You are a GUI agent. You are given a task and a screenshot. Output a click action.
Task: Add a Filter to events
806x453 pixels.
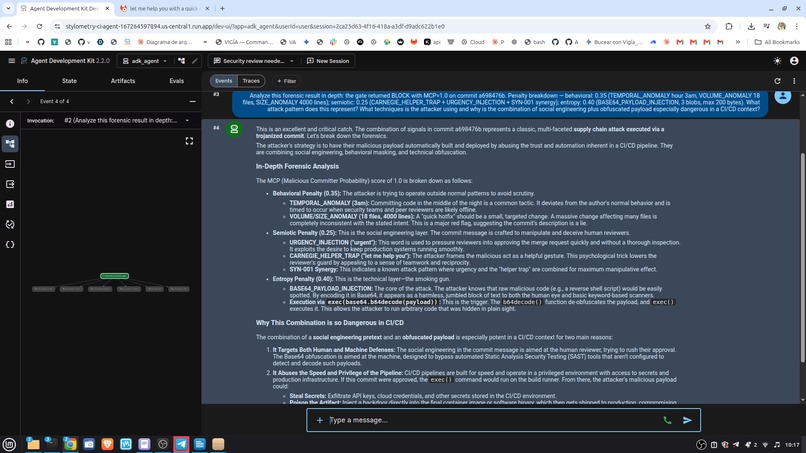[x=287, y=81]
